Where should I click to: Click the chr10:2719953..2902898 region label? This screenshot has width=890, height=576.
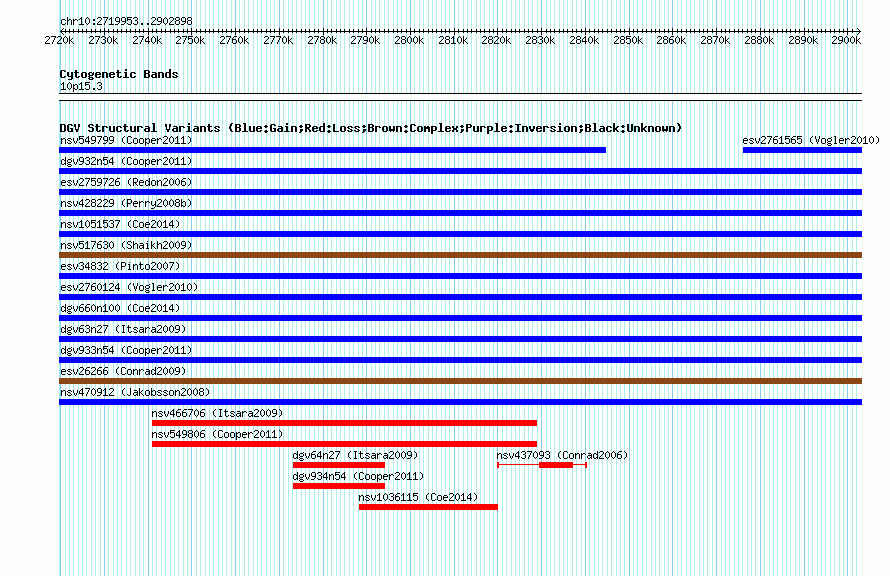(126, 21)
